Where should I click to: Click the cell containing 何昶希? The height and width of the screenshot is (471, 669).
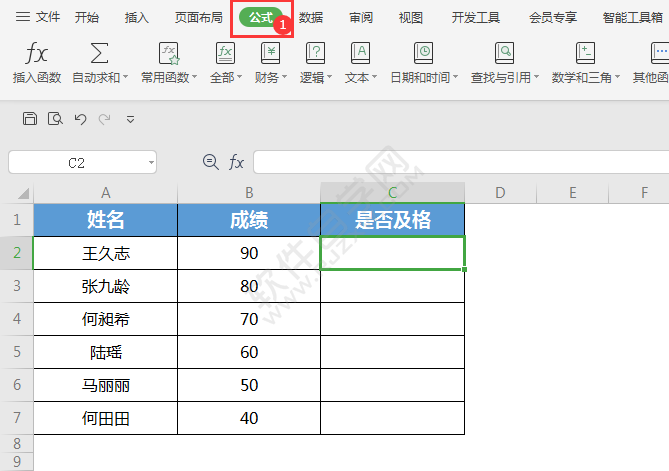(105, 319)
